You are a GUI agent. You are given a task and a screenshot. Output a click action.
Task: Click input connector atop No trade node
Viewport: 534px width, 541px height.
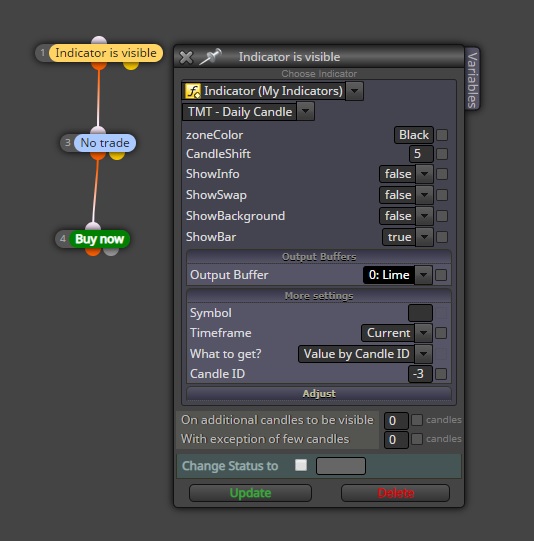[x=98, y=130]
